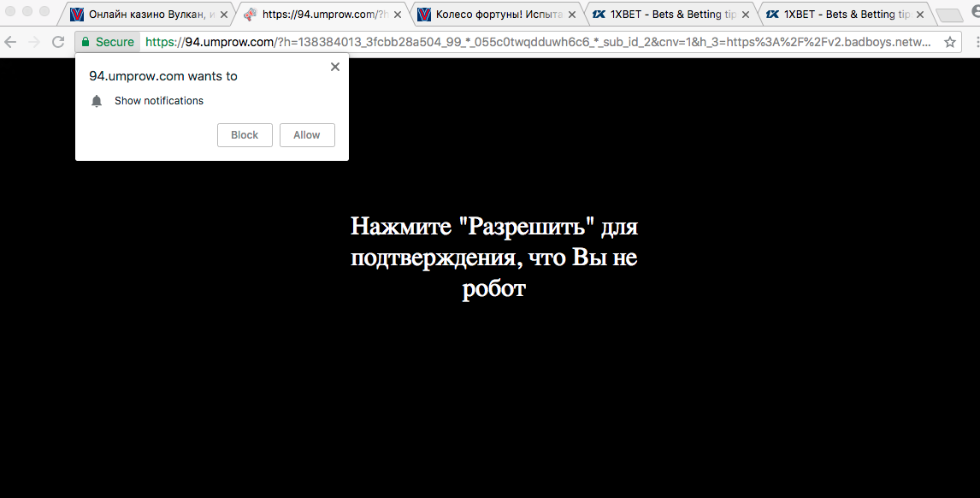
Task: Close the 94.umprow.com tab
Action: coord(398,15)
